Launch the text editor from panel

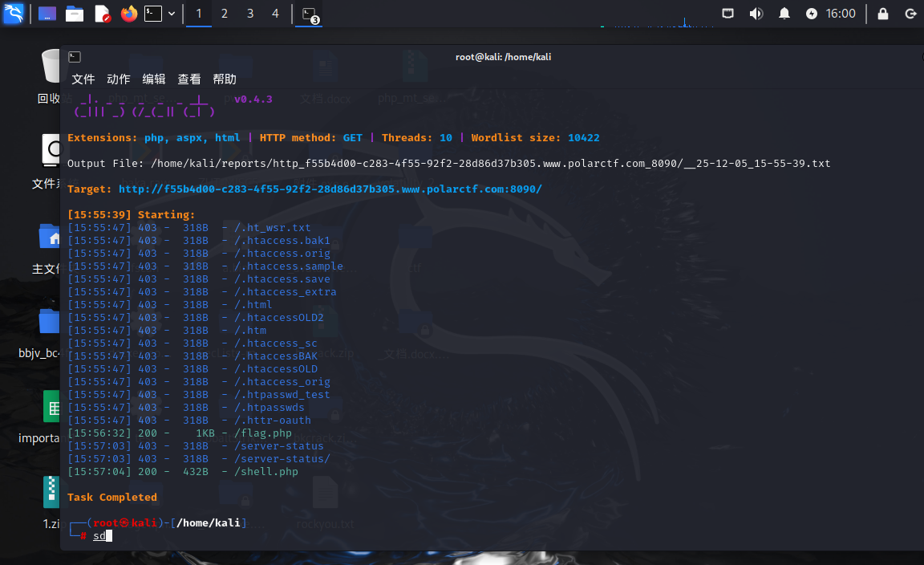point(103,13)
